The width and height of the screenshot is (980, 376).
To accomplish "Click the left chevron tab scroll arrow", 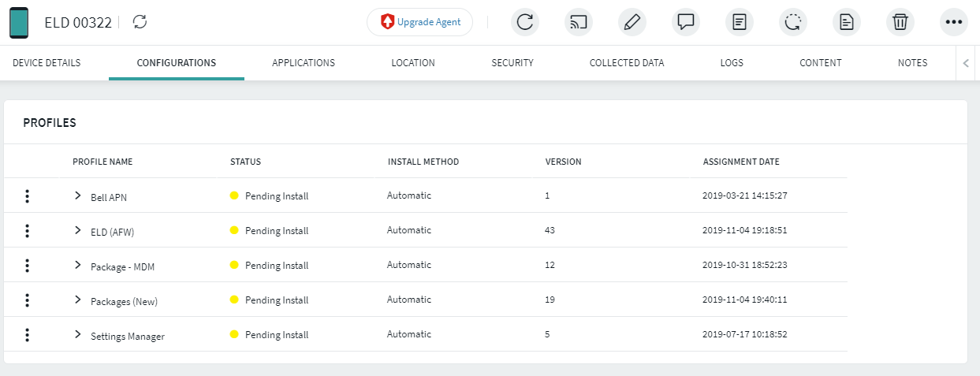I will (x=966, y=64).
